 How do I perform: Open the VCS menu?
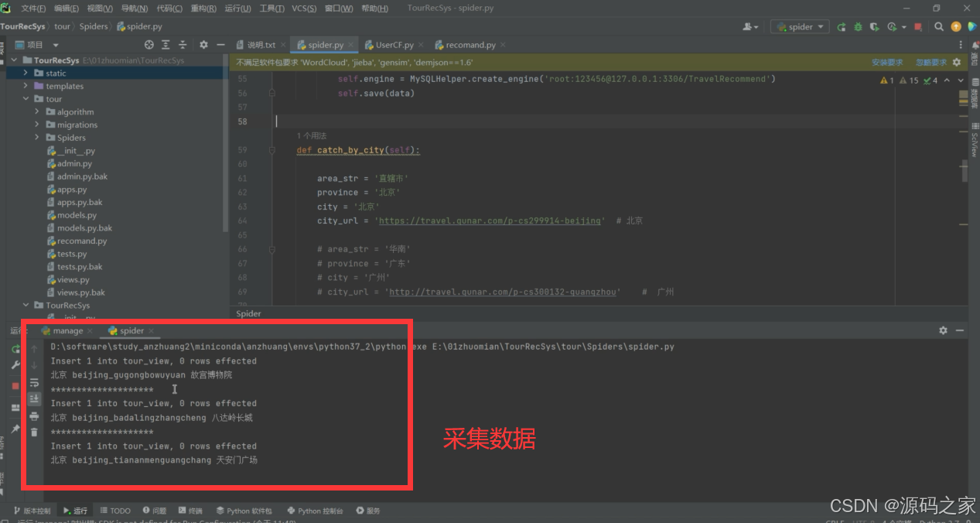pyautogui.click(x=303, y=9)
